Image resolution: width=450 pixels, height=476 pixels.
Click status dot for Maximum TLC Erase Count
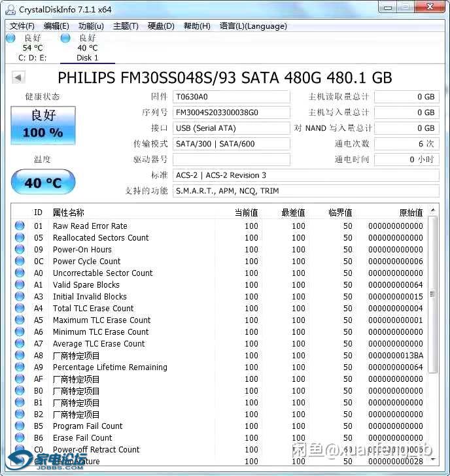pyautogui.click(x=20, y=320)
